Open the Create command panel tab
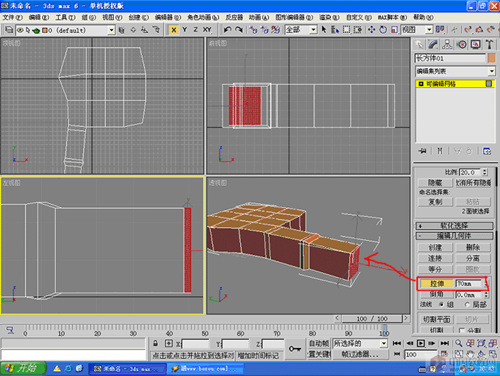The width and height of the screenshot is (500, 376). [x=419, y=44]
